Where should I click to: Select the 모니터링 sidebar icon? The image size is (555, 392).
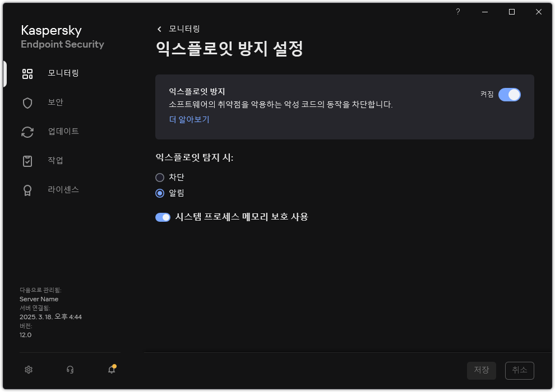(27, 73)
